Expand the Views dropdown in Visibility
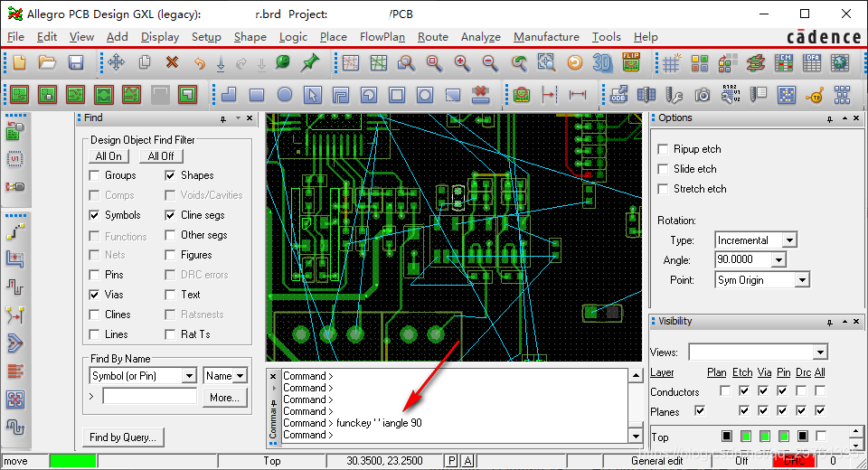868x470 pixels. 820,352
